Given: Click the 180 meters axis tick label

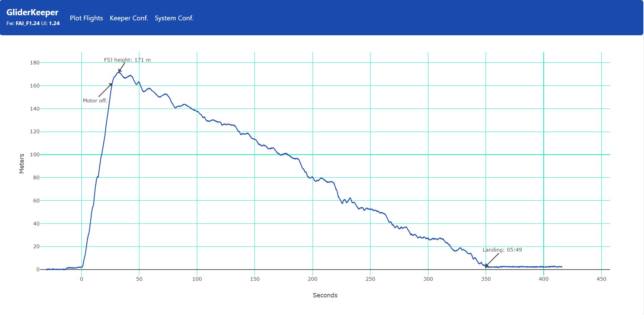Looking at the screenshot, I should (35, 63).
